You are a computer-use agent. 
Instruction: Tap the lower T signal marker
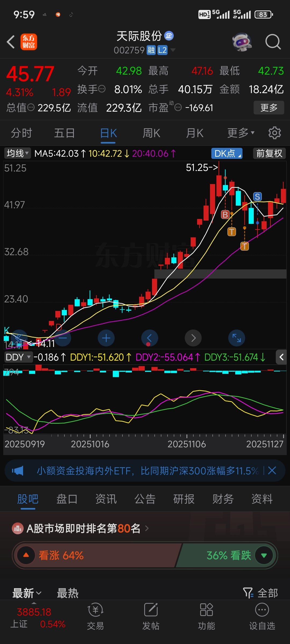pos(244,246)
